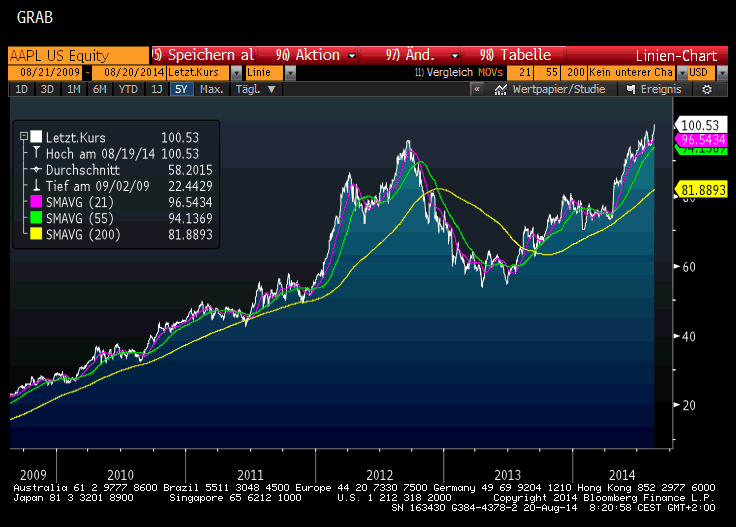Click the Durchschnitt average marker icon
Image resolution: width=736 pixels, height=527 pixels.
point(36,169)
